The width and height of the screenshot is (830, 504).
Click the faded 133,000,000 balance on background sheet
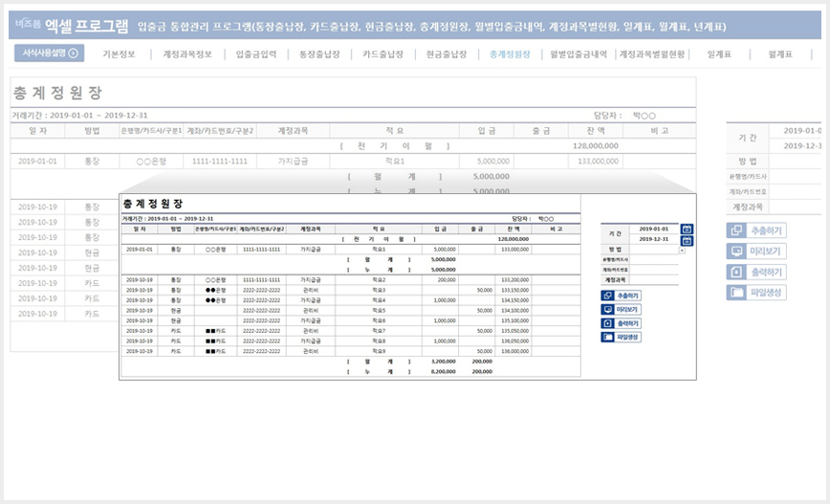(596, 162)
